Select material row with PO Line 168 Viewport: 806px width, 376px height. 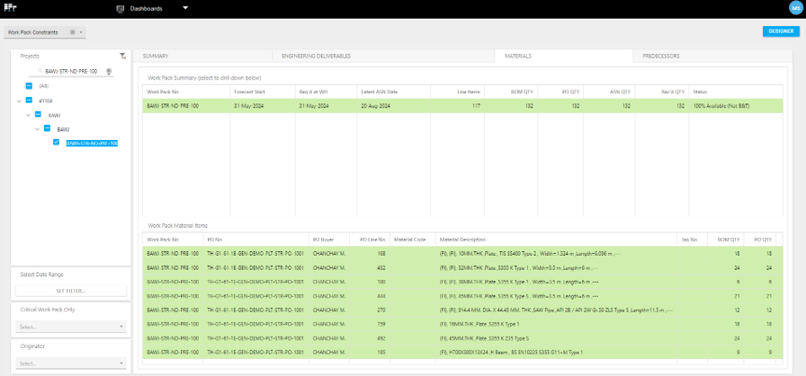463,254
